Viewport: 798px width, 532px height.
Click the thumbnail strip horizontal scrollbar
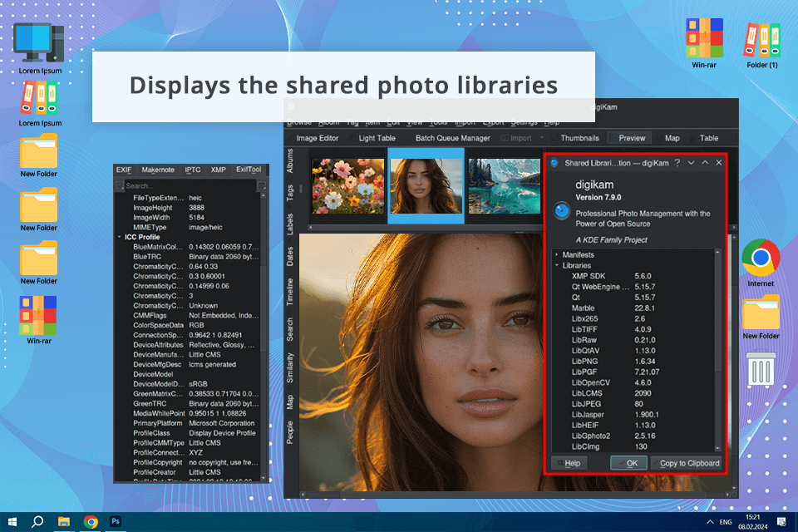(425, 228)
